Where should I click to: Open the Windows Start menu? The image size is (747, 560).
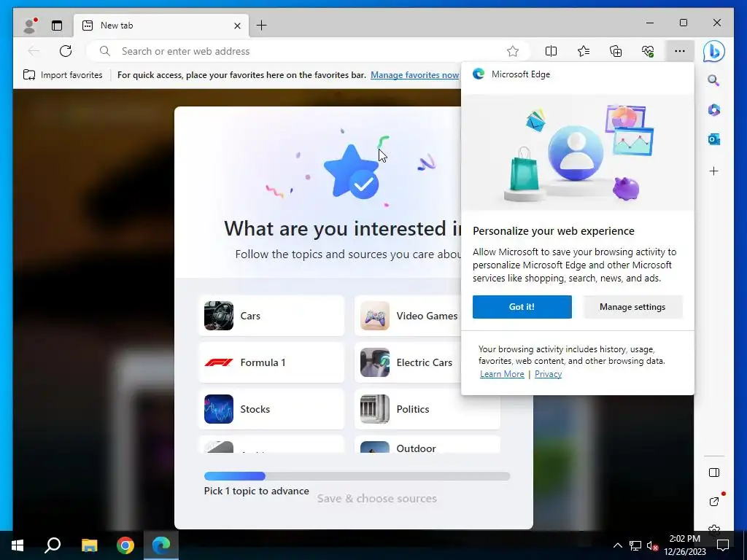(18, 545)
